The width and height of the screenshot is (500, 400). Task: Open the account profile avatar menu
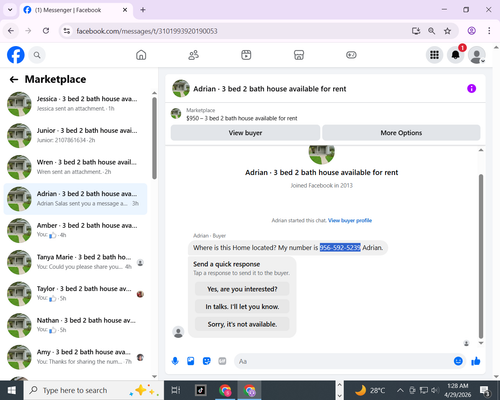[x=477, y=55]
